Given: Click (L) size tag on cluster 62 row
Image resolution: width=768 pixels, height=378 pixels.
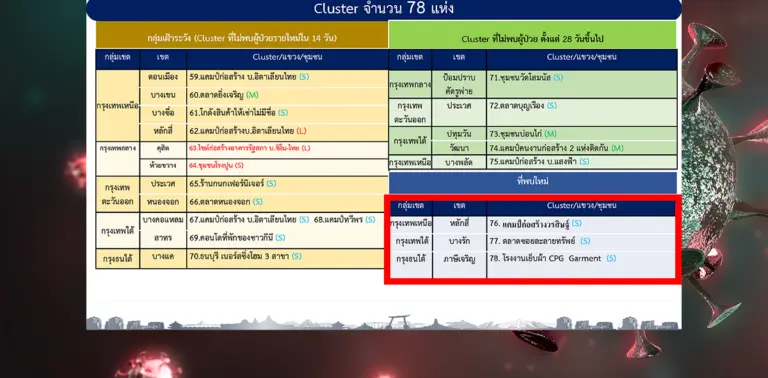Looking at the screenshot, I should click(302, 131).
